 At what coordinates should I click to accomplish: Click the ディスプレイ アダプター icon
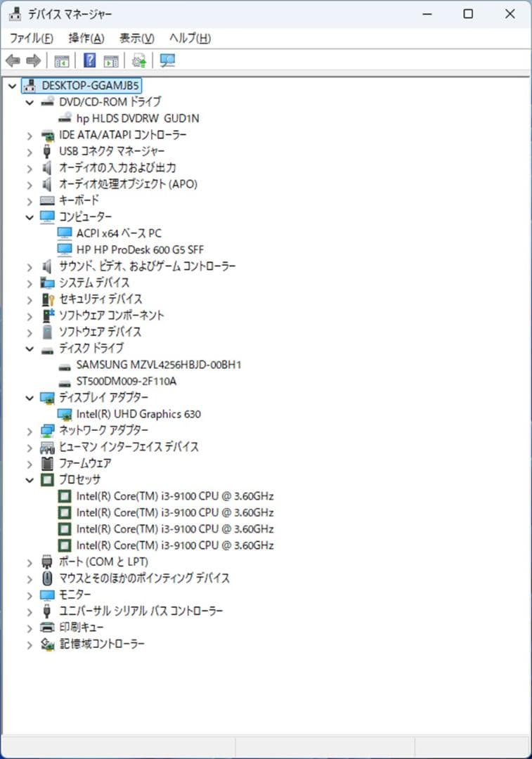48,398
